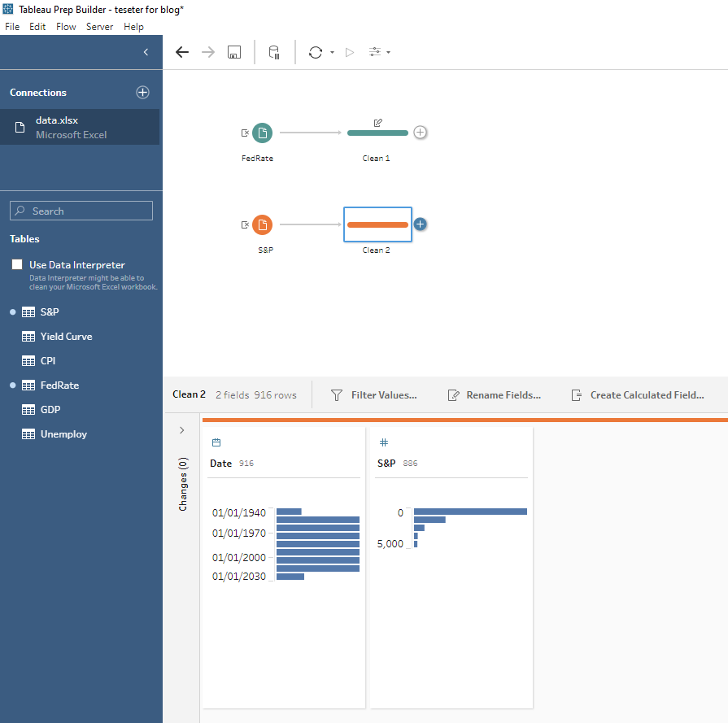Open the File menu
Image resolution: width=728 pixels, height=723 pixels.
pyautogui.click(x=12, y=27)
